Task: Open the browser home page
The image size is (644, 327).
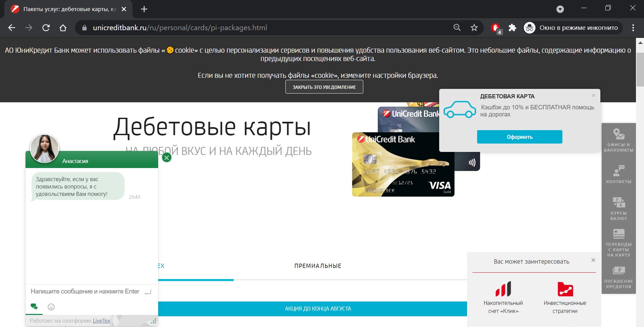Action: [x=63, y=28]
